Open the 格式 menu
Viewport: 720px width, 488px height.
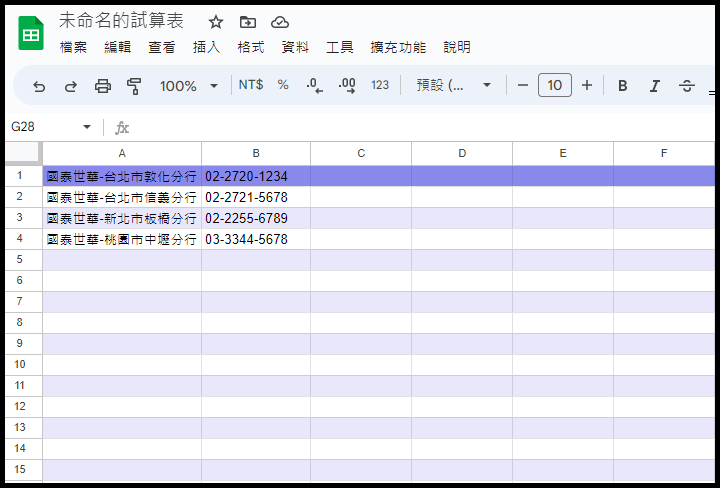(251, 47)
